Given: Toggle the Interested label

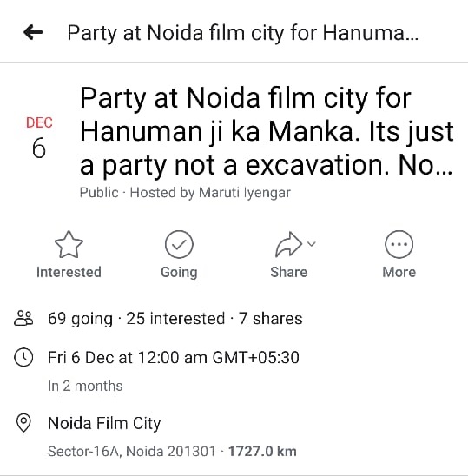Looking at the screenshot, I should tap(69, 272).
